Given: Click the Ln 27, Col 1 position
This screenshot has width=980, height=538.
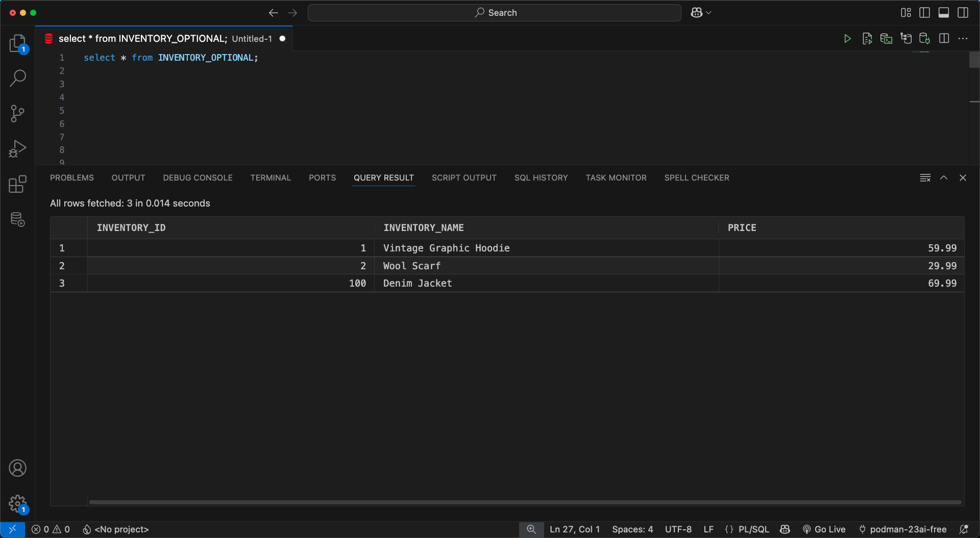Looking at the screenshot, I should [575, 529].
